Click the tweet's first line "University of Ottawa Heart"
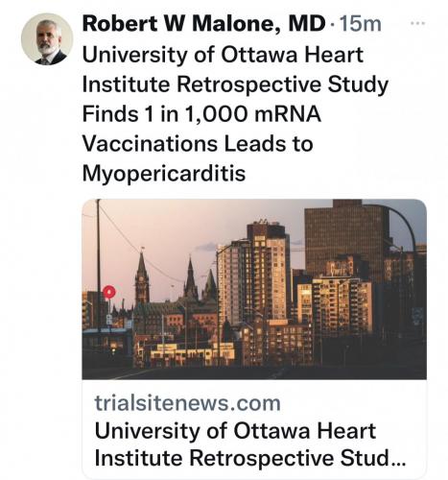This screenshot has width=448, height=480. click(223, 55)
